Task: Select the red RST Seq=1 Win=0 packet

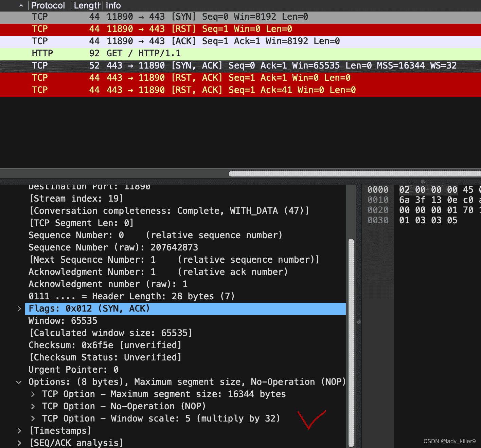Action: [170, 29]
